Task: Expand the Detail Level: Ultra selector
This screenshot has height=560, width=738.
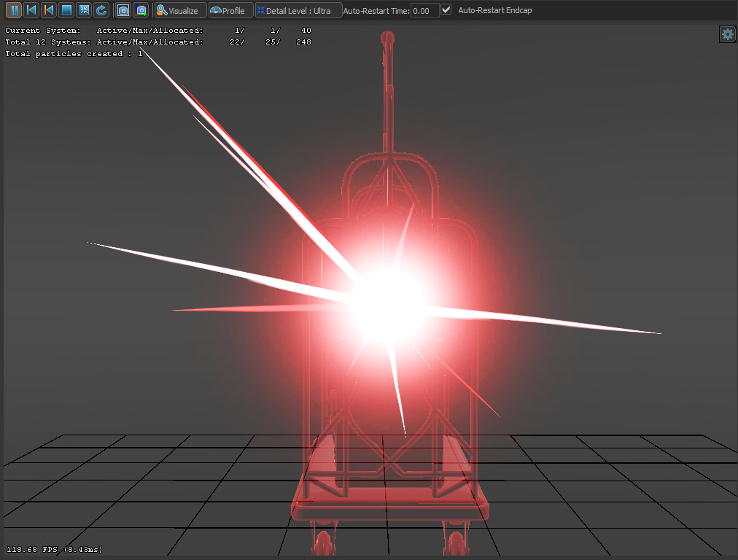Action: tap(298, 10)
